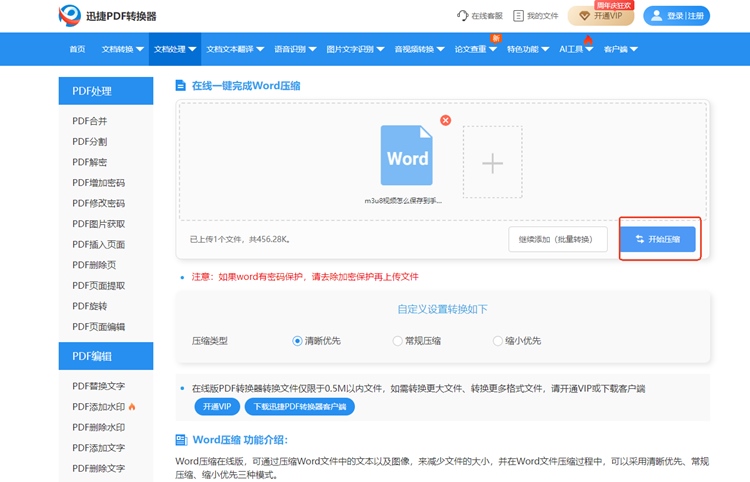Select 常规压缩 compression type

pyautogui.click(x=417, y=341)
